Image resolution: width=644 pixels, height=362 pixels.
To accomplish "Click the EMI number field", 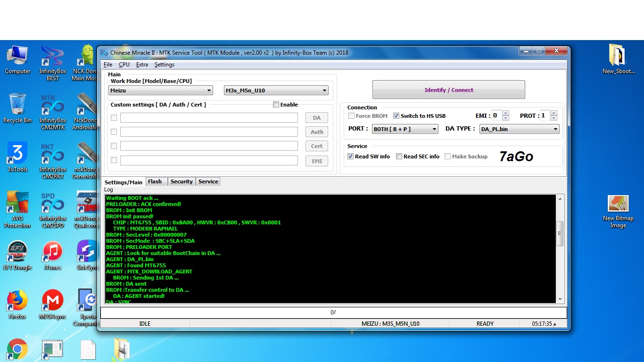I will click(x=496, y=115).
